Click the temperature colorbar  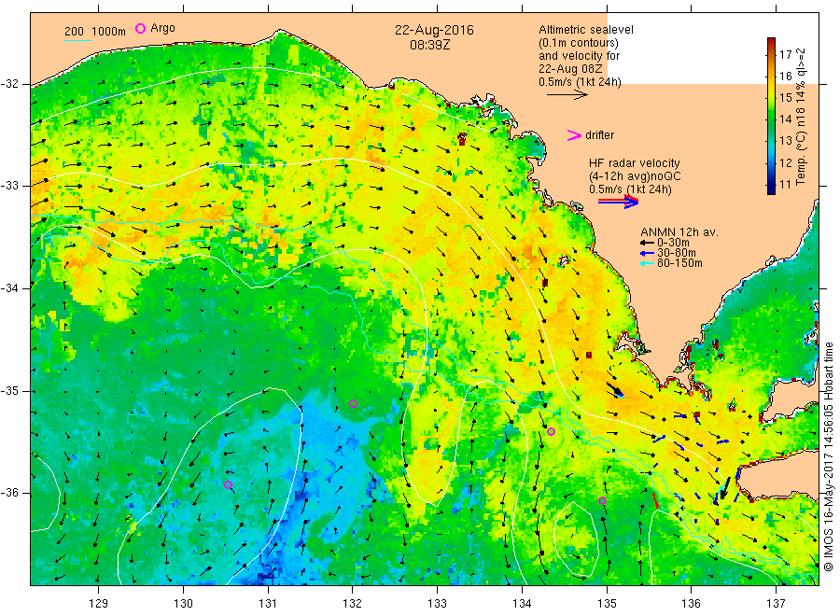point(772,116)
